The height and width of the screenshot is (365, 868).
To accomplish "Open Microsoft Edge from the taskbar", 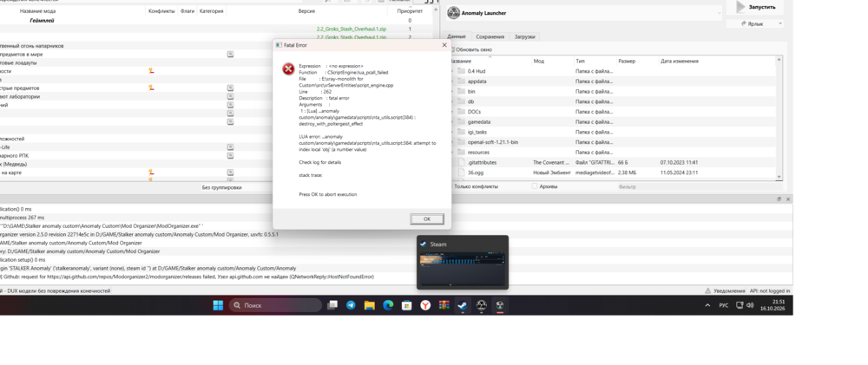I will 387,305.
